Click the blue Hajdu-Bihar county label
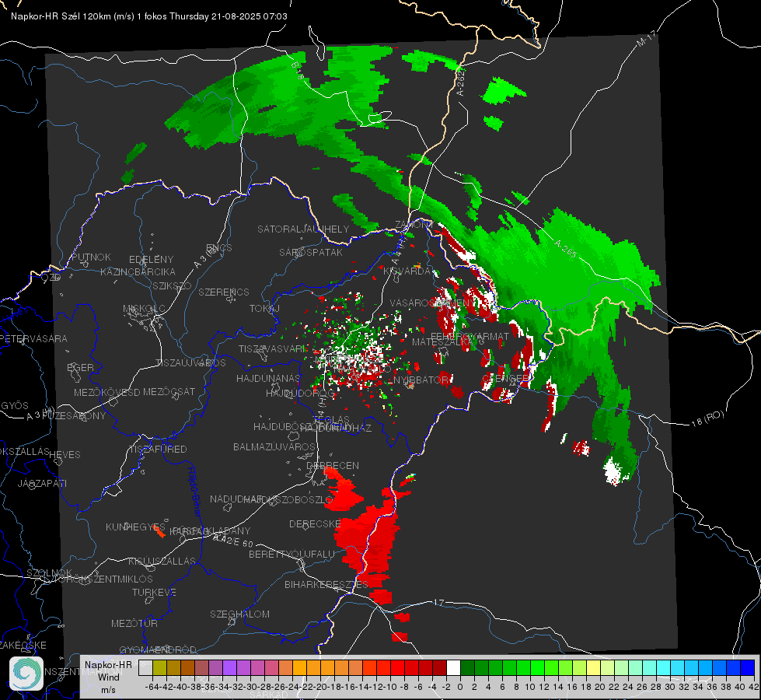Viewport: 761px width, 700px height. tap(194, 492)
